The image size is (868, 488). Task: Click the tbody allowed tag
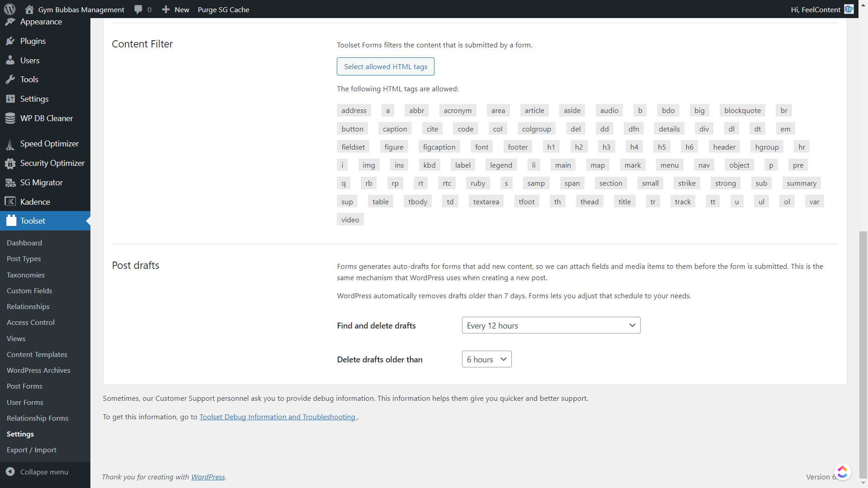[418, 202]
